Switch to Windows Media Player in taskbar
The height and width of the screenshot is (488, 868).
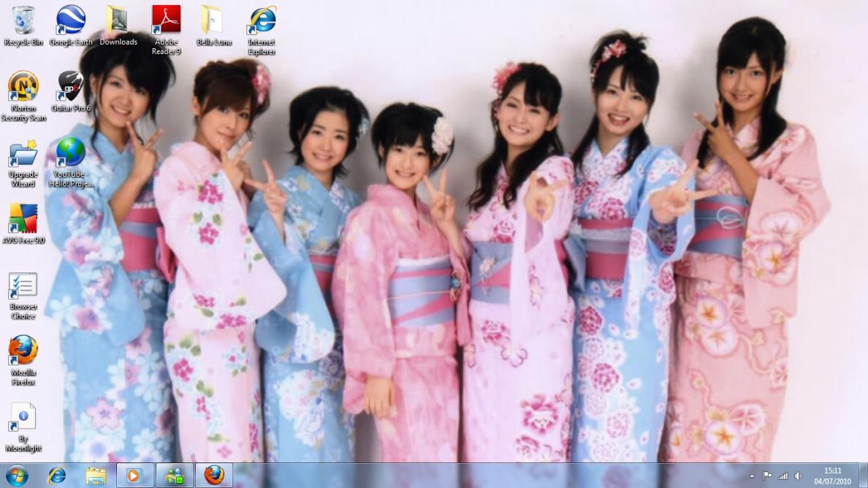coord(135,476)
